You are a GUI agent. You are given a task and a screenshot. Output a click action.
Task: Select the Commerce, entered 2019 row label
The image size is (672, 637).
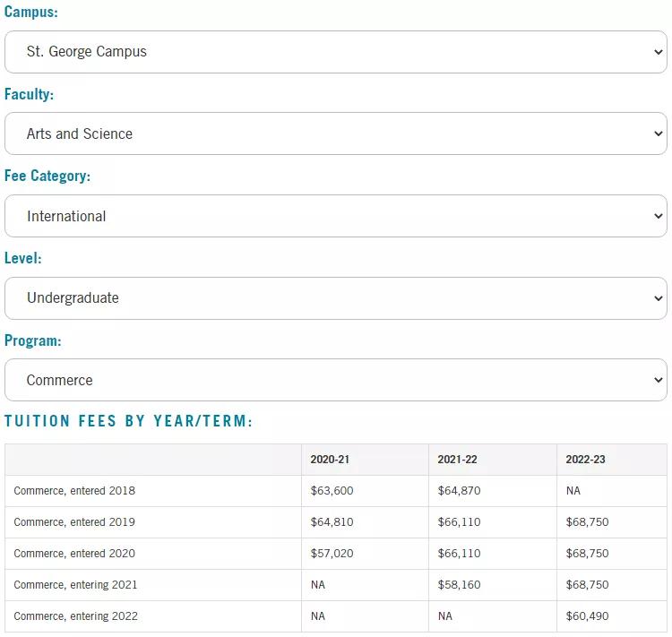[x=74, y=522]
